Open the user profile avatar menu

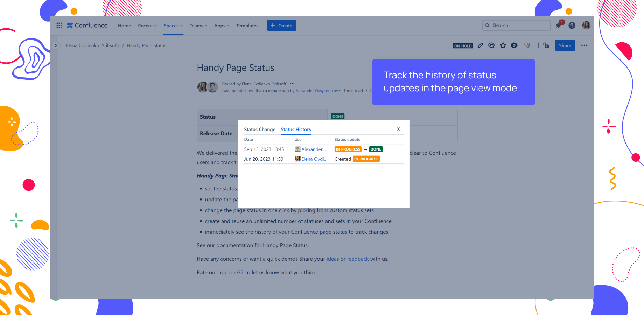coord(586,25)
